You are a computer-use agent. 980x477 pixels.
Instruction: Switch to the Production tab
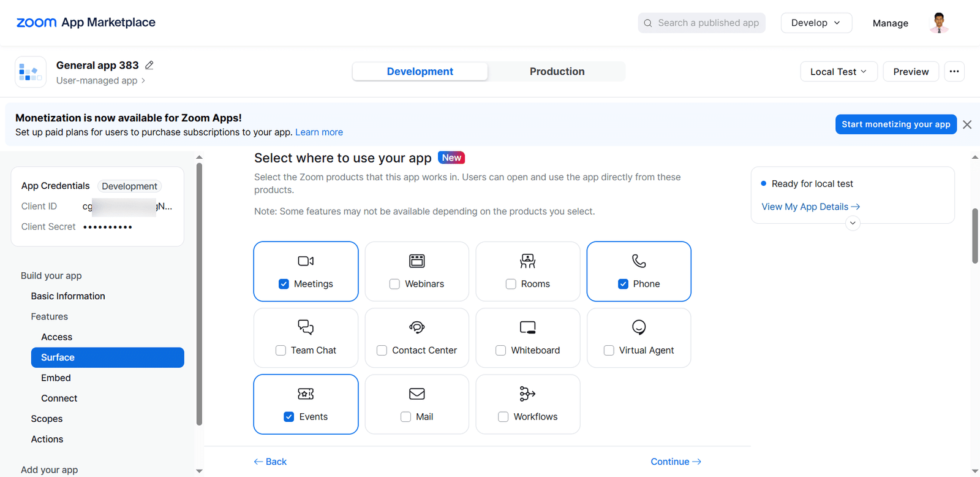tap(557, 72)
